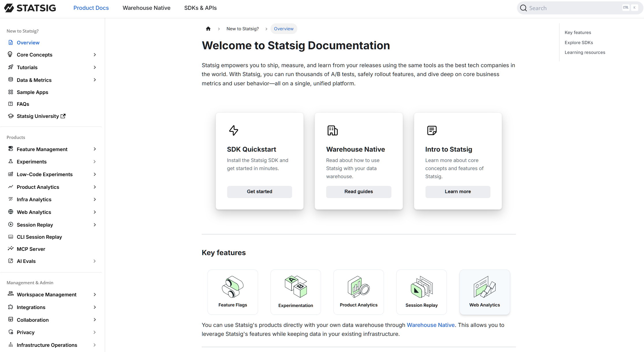
Task: Click the Statsig University external-link icon
Action: point(63,116)
